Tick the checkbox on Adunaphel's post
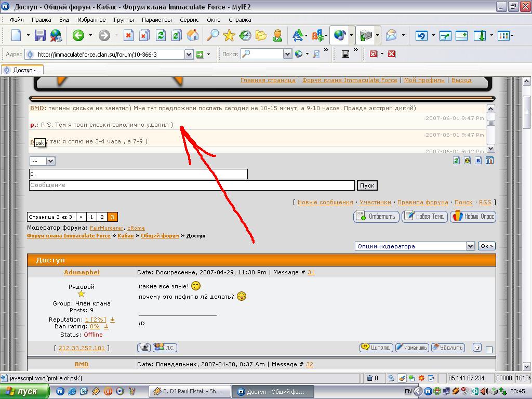 point(489,349)
